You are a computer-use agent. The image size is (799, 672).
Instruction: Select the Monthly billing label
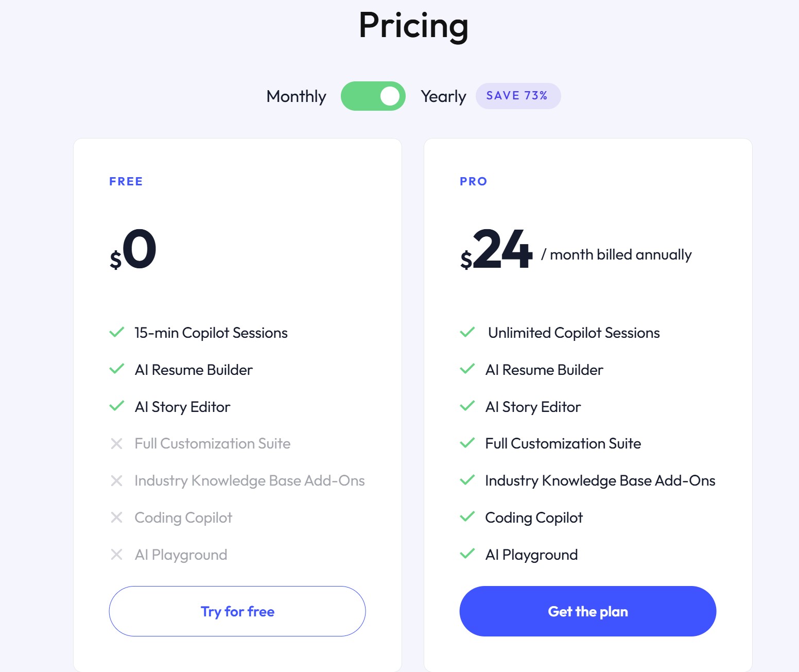click(x=297, y=96)
